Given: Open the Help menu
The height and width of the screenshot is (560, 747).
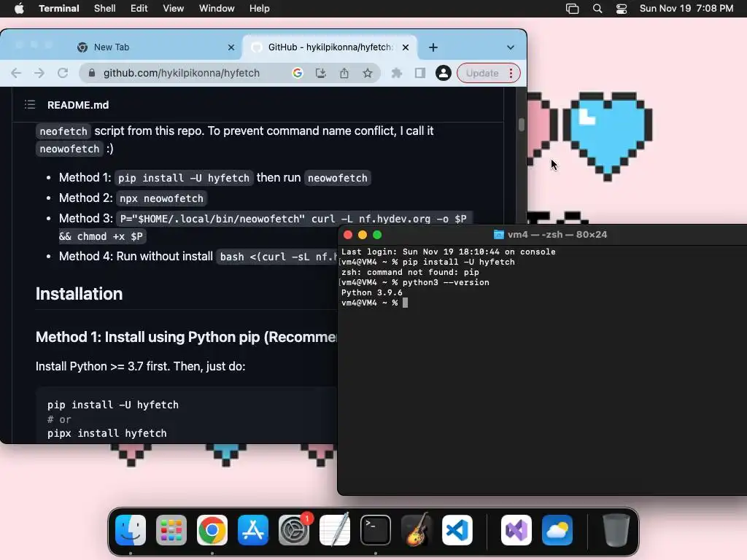Looking at the screenshot, I should (260, 9).
